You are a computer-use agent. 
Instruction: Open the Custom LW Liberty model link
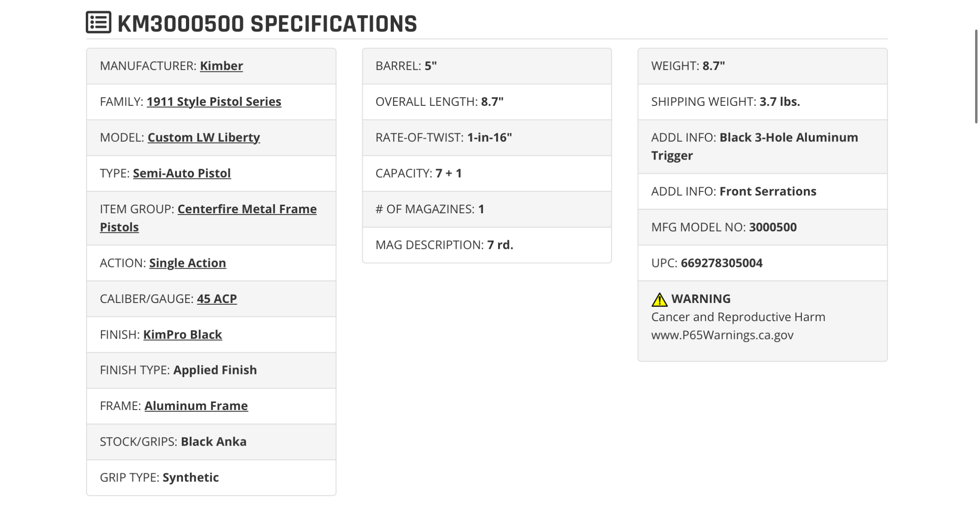204,137
